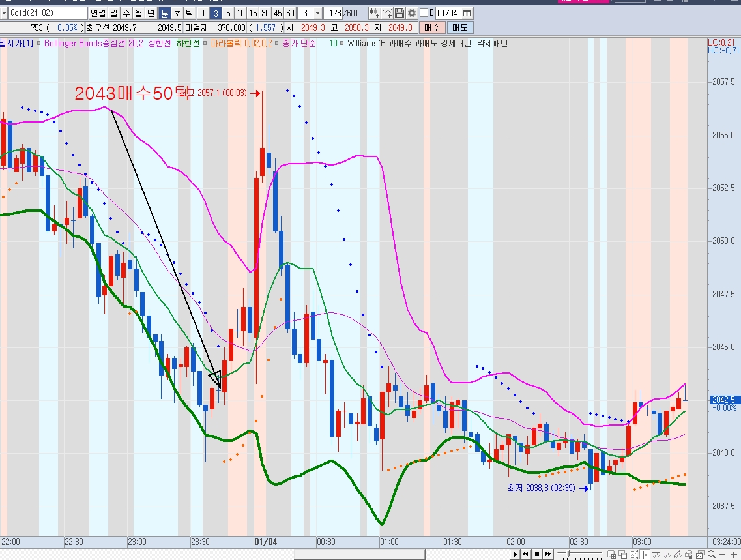Click the 약세패턴 bearish pattern legend

pos(493,43)
